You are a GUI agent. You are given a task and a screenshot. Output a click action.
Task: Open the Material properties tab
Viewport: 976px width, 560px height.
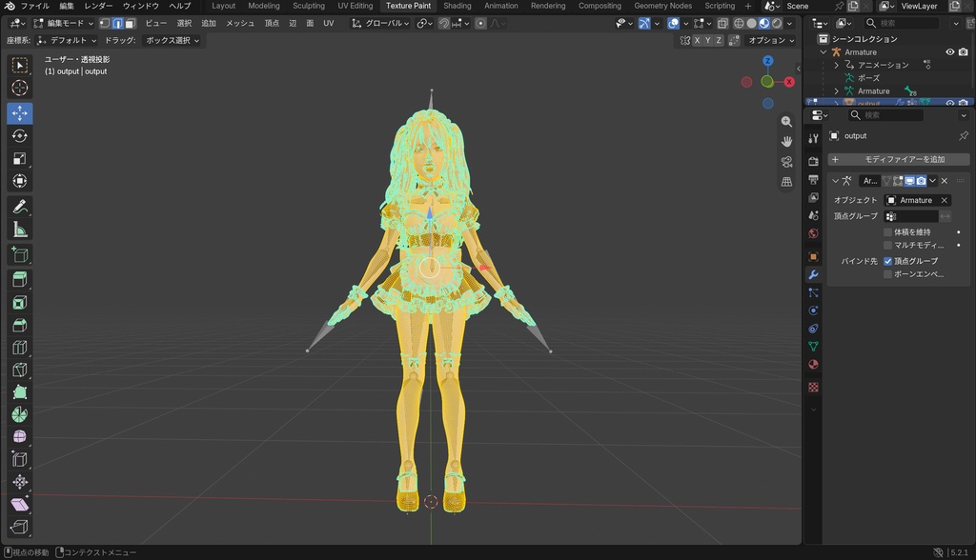point(813,364)
